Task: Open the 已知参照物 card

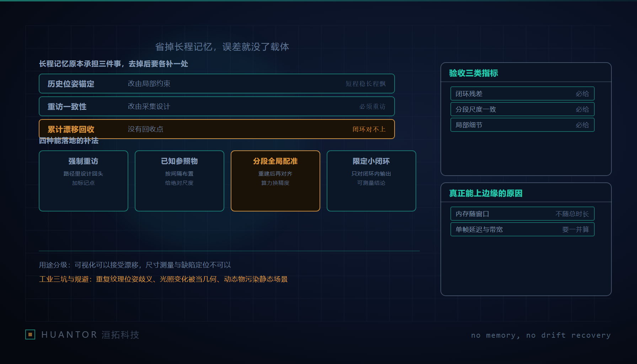Action: pyautogui.click(x=180, y=181)
